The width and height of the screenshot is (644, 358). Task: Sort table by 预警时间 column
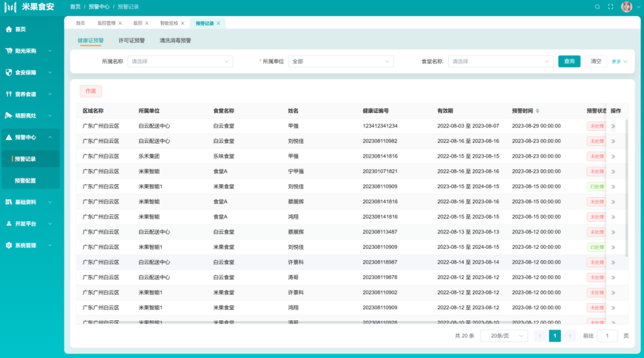[x=538, y=111]
